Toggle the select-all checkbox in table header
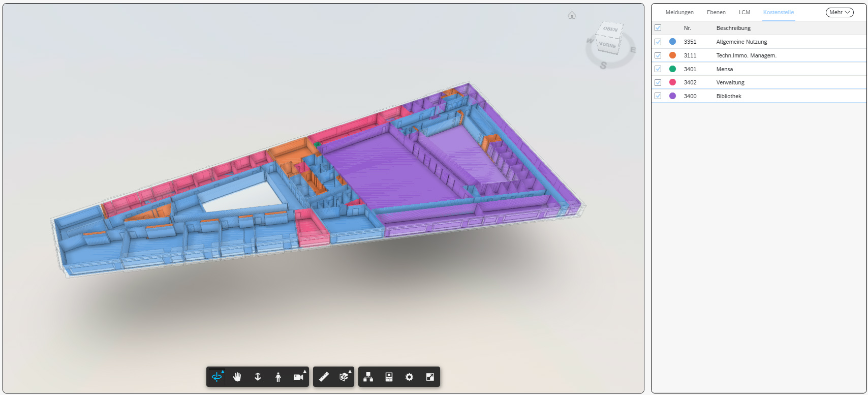This screenshot has height=395, width=868. coord(658,28)
